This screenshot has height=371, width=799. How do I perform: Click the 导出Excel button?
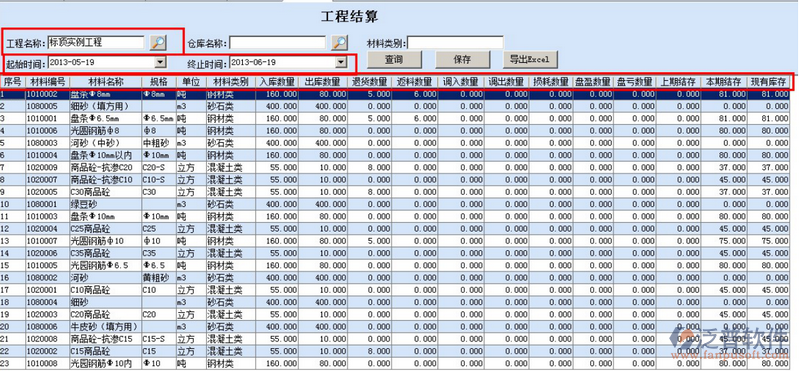point(530,60)
